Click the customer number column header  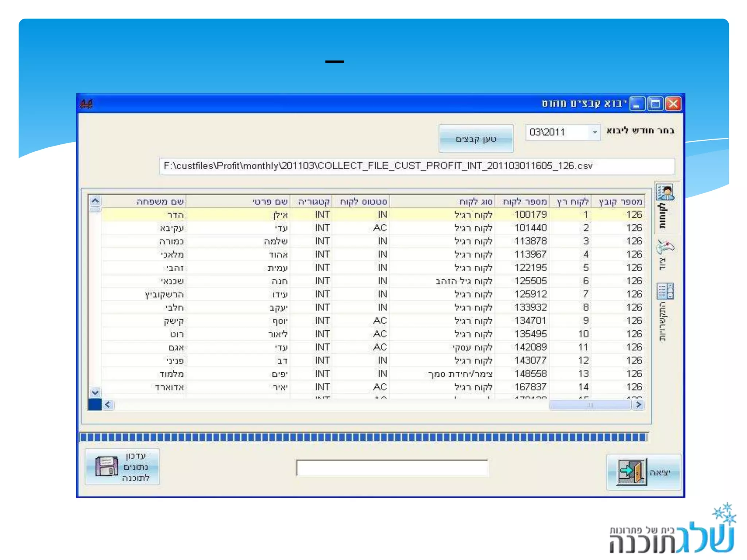(525, 202)
